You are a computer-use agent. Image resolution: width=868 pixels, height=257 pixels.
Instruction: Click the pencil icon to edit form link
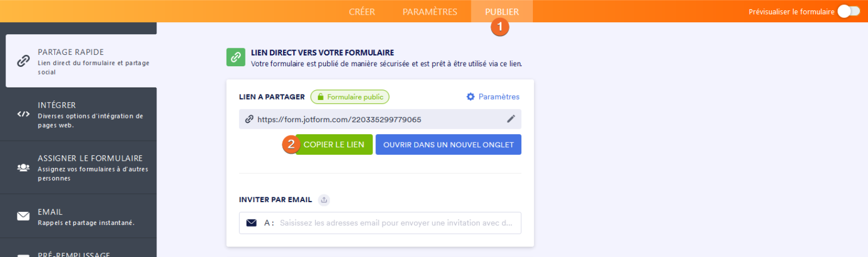[x=511, y=119]
